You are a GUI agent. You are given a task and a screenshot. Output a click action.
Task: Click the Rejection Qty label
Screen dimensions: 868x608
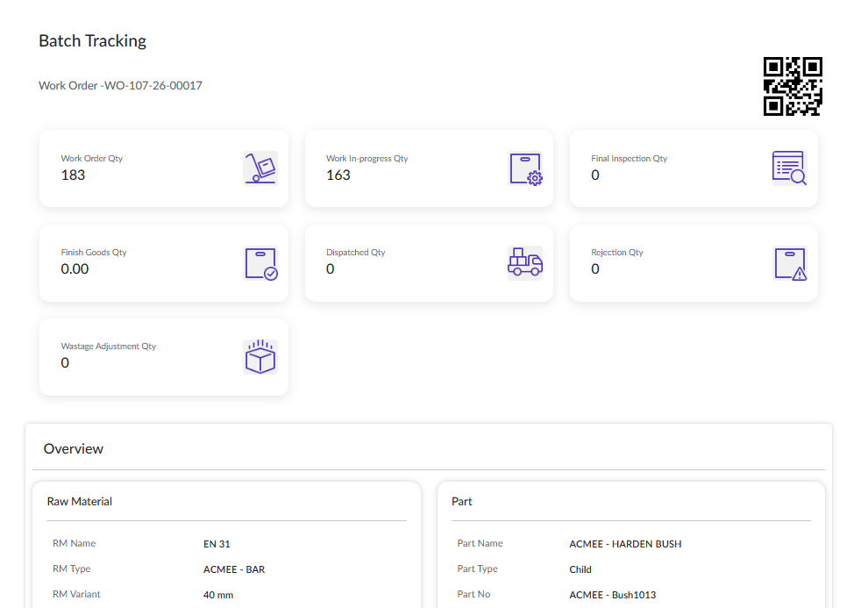(x=617, y=253)
